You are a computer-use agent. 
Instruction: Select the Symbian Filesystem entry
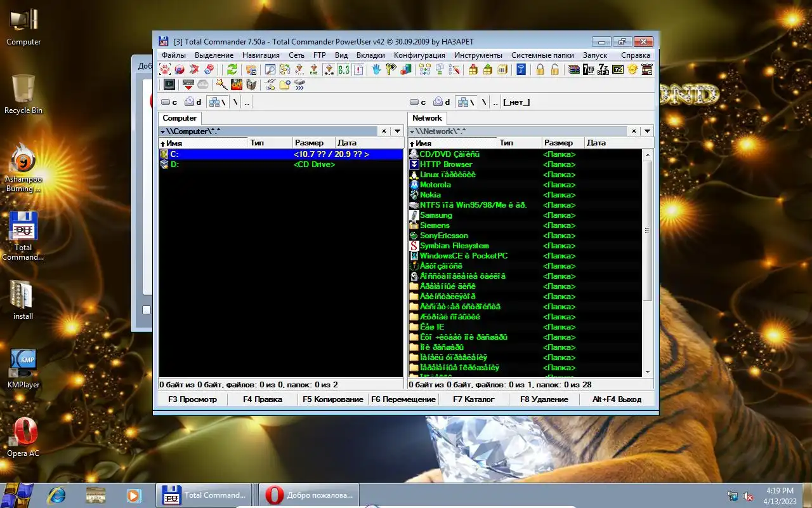(x=525, y=246)
